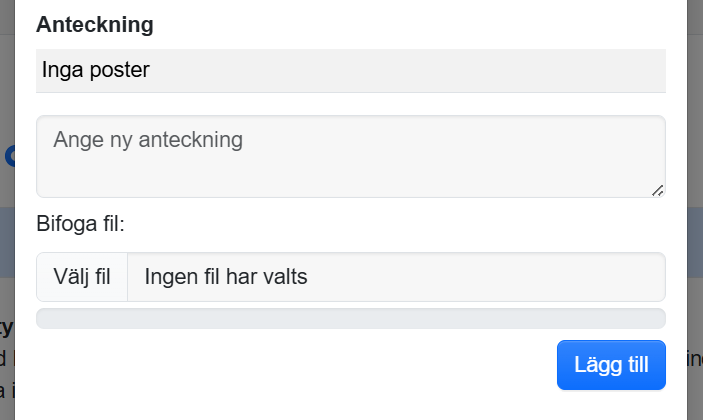
Task: Click the empty area right of Anteckning heading
Action: 400,25
